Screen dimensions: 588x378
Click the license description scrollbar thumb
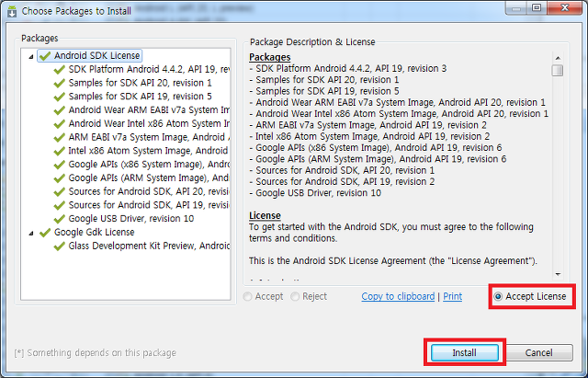click(558, 70)
